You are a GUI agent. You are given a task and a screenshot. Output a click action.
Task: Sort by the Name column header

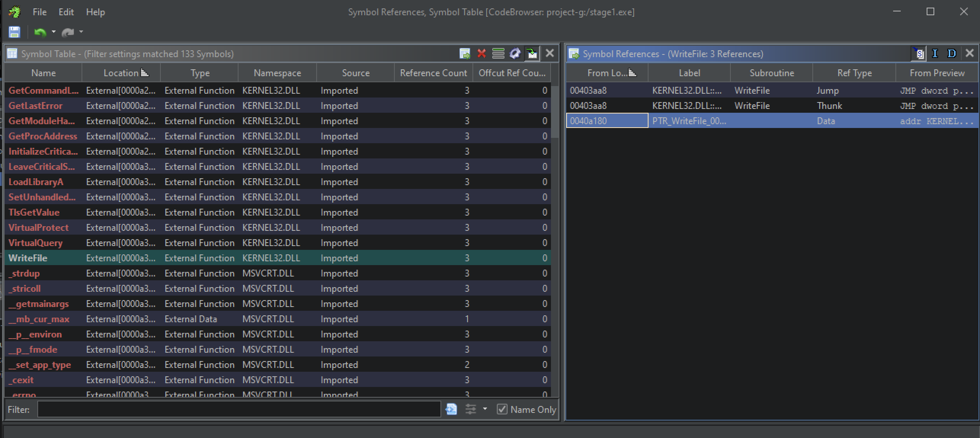point(43,73)
